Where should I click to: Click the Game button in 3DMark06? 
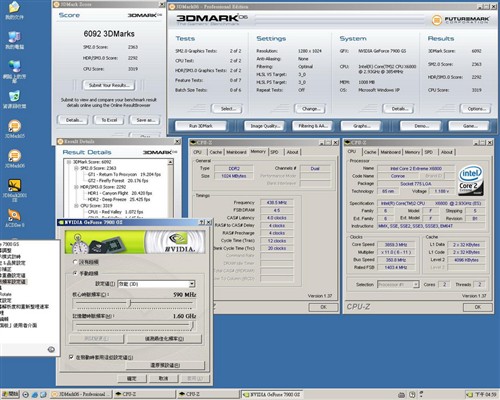pos(469,126)
